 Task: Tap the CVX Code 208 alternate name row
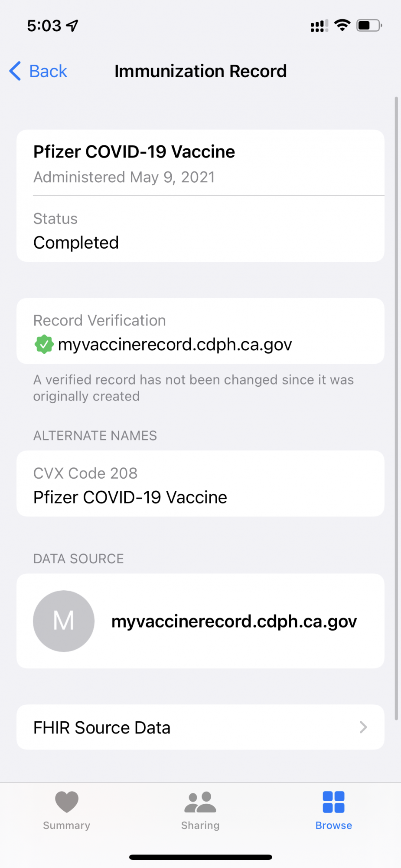click(x=199, y=484)
